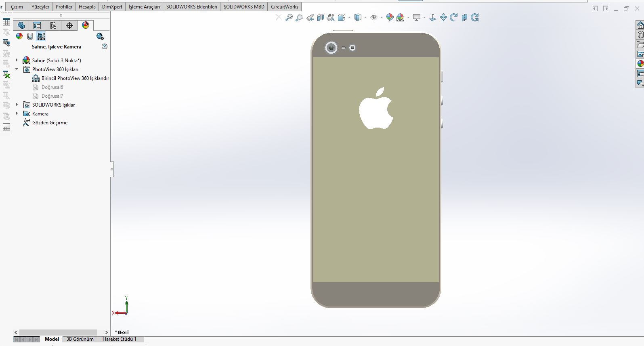The height and width of the screenshot is (346, 644).
Task: Click the Flip view icon
Action: 464,17
